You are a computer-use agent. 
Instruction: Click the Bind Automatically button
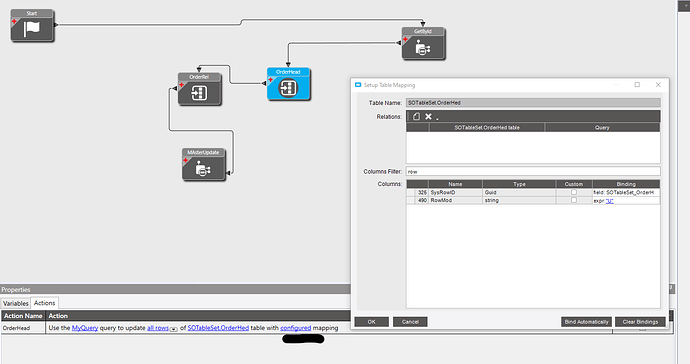coord(586,322)
